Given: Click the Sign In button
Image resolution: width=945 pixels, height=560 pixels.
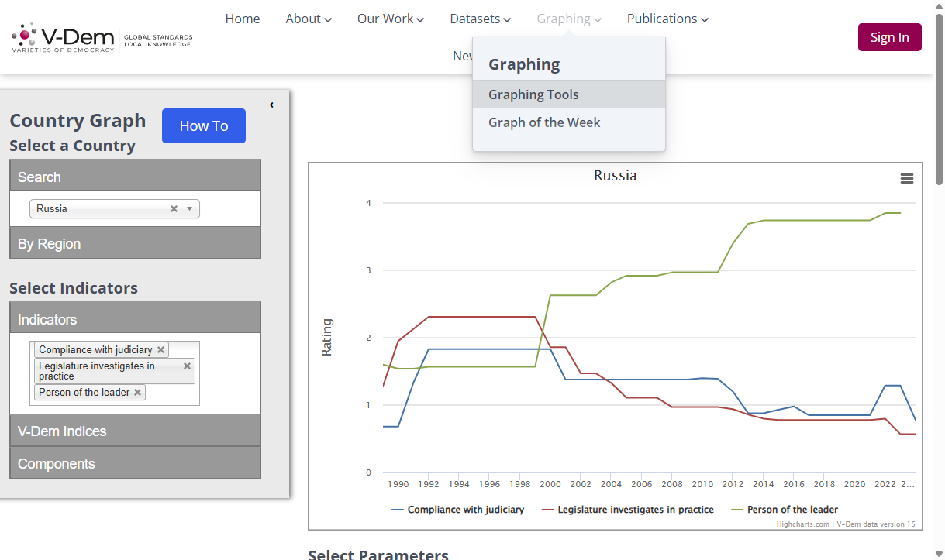Looking at the screenshot, I should (889, 37).
